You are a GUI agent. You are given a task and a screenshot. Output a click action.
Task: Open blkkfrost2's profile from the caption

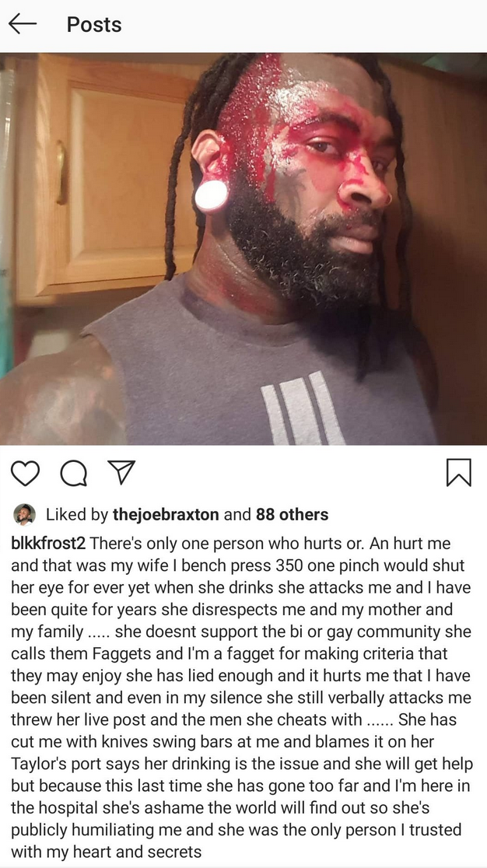pos(49,543)
